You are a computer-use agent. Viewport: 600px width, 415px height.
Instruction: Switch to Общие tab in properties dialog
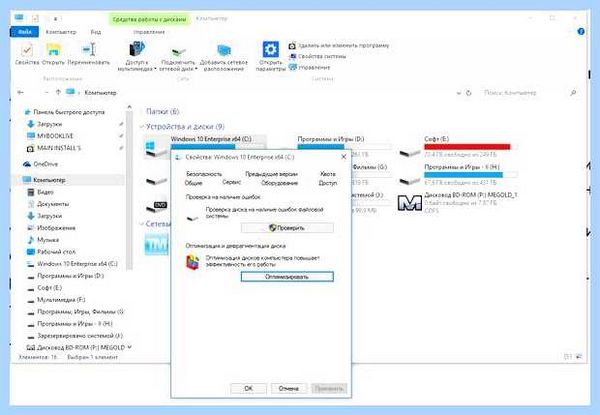tap(193, 183)
